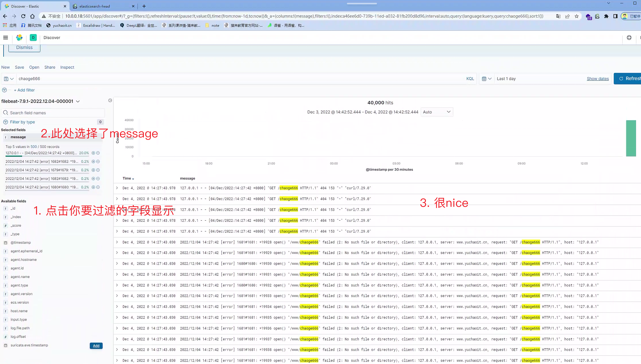Expand the first log document row

pos(117,188)
